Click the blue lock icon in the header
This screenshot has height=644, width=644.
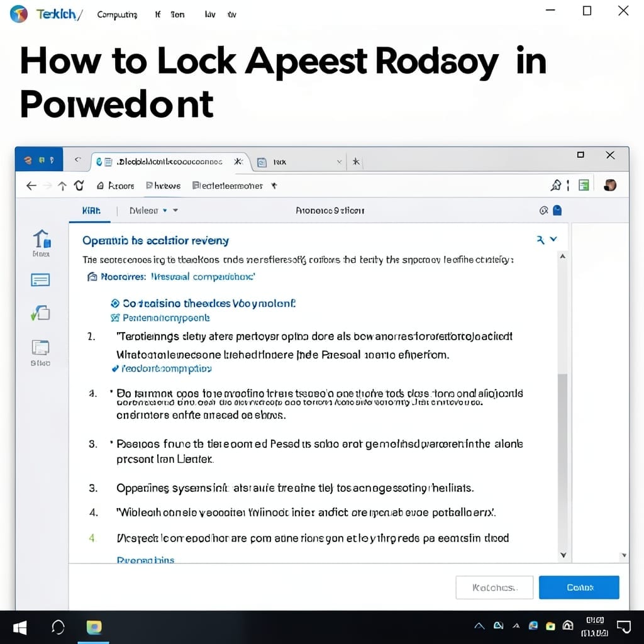pos(557,210)
